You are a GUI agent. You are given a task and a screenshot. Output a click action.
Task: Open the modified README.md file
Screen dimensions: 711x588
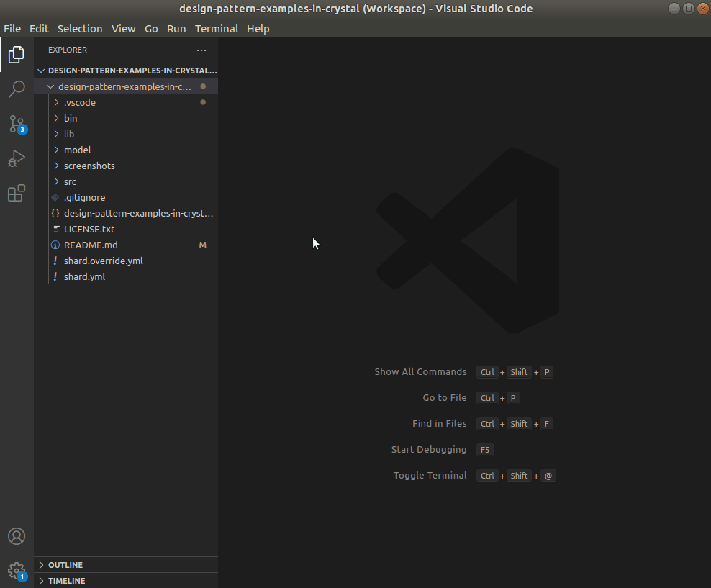click(x=126, y=245)
